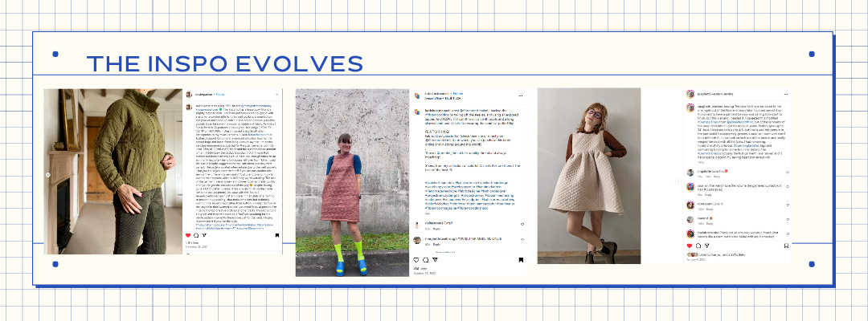The width and height of the screenshot is (868, 321).
Task: Open more options on pink dress post
Action: point(520,95)
